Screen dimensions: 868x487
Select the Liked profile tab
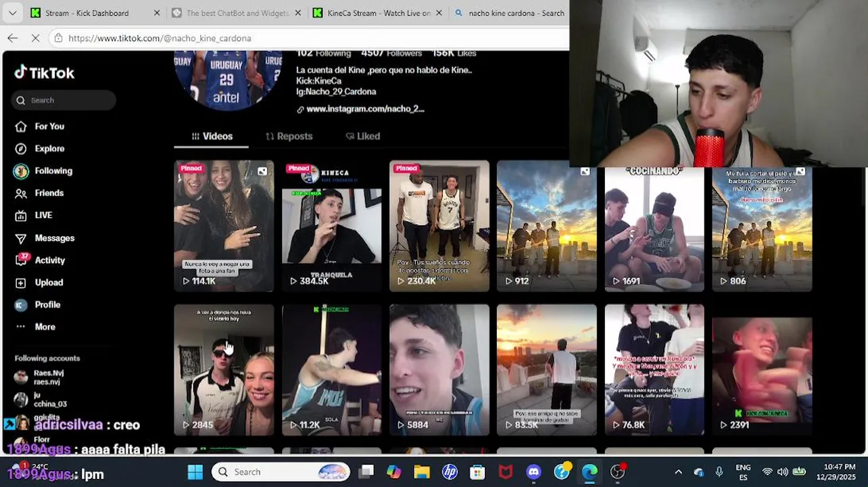[x=363, y=137]
